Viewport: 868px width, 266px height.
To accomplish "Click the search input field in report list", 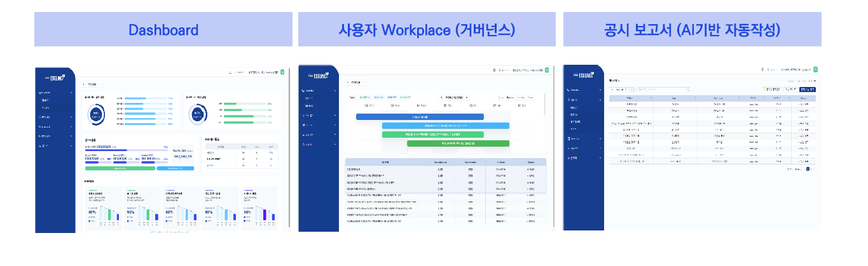I will click(660, 90).
